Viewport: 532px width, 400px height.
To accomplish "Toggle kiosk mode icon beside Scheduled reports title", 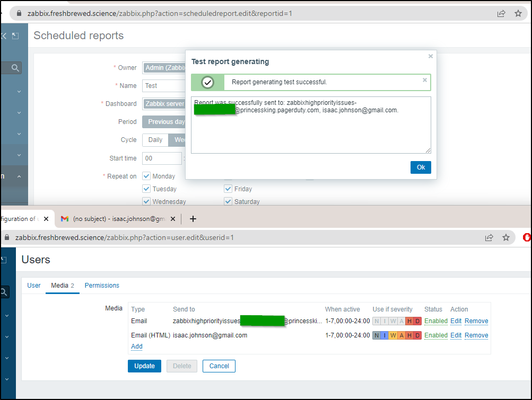I will point(15,35).
